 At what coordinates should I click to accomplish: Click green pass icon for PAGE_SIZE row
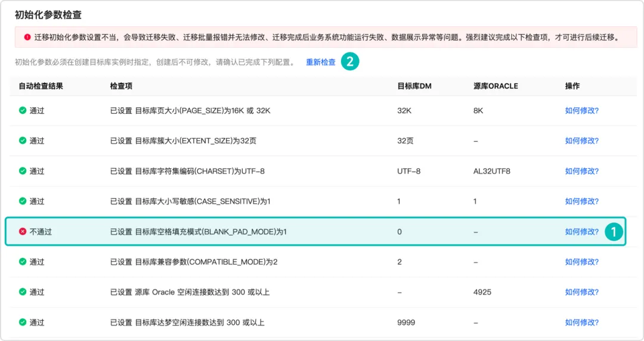point(23,110)
